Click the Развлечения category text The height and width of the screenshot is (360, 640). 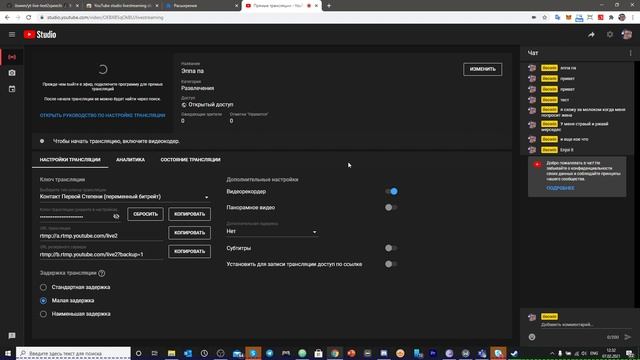point(198,88)
